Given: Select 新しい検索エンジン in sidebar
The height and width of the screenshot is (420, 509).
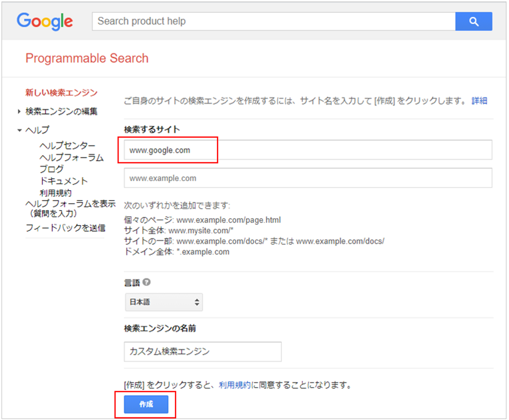Looking at the screenshot, I should pyautogui.click(x=61, y=93).
